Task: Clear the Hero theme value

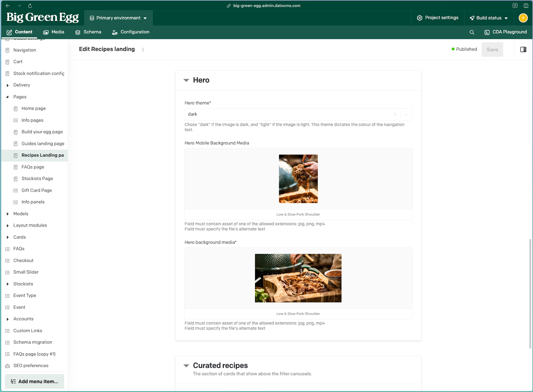Action: [x=395, y=115]
